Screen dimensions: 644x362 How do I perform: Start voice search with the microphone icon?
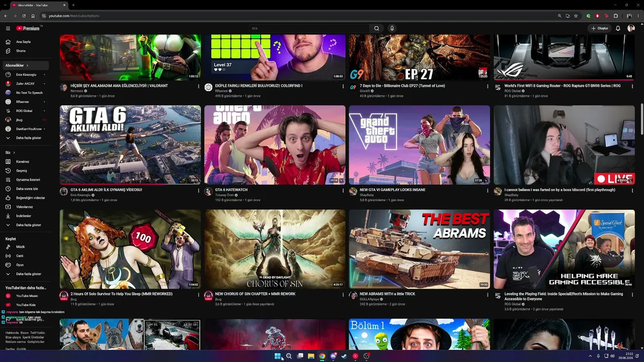(392, 28)
